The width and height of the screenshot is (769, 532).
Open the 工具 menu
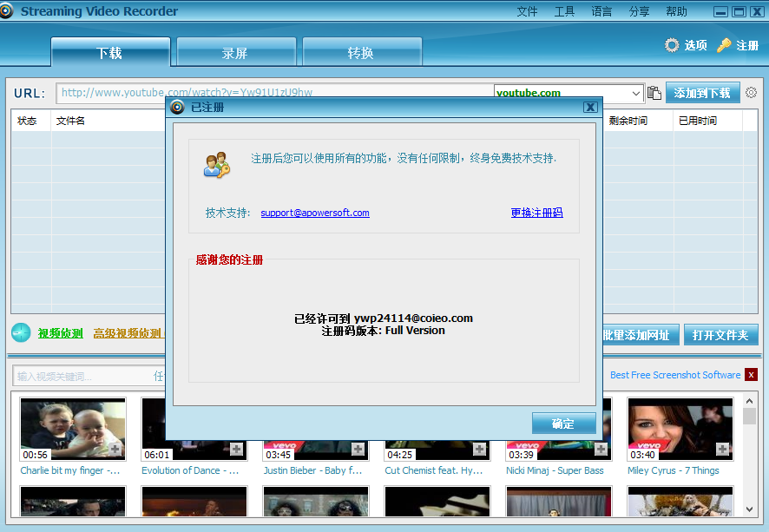coord(564,11)
